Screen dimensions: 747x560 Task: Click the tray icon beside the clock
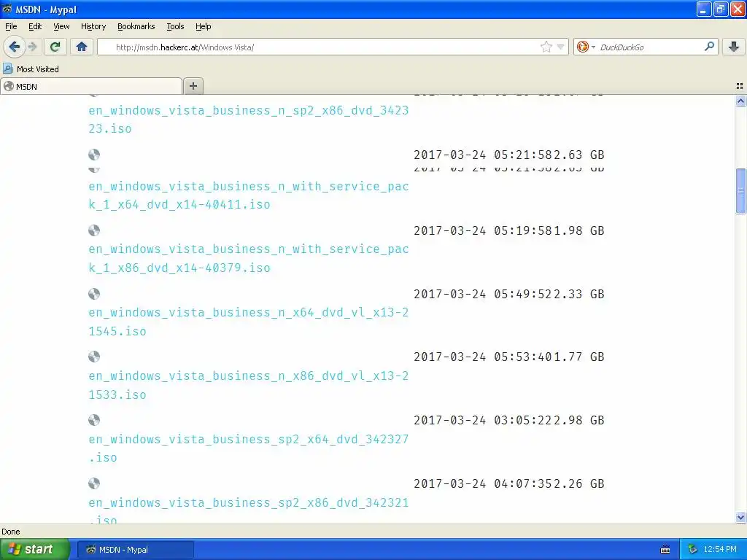[x=693, y=550]
